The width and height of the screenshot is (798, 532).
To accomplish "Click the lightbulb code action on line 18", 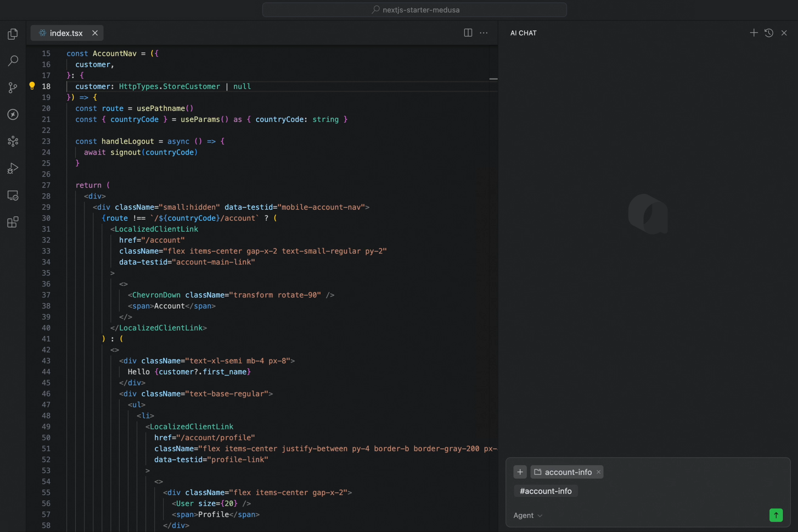I will 32,86.
